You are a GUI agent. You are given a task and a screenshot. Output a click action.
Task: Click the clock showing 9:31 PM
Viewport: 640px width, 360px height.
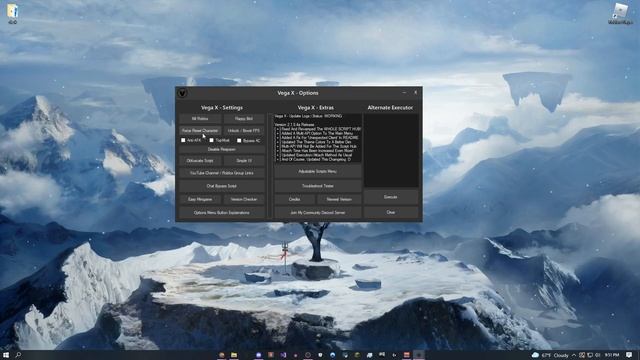611,355
